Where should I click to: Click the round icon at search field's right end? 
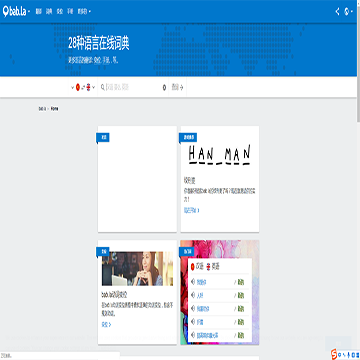point(164,88)
